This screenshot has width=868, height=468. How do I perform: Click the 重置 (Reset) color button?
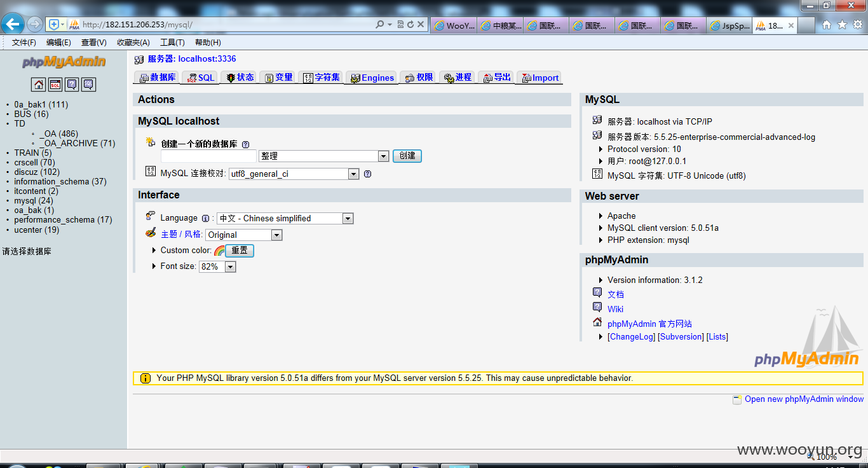point(240,251)
